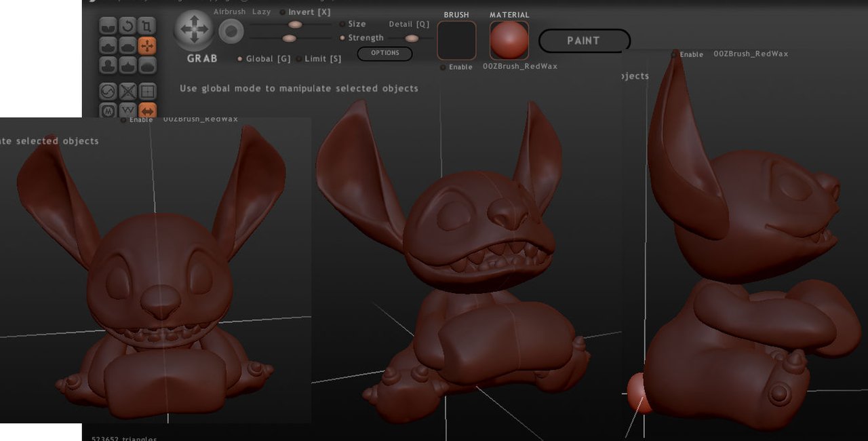Click the round brush preview circle
This screenshot has height=441, width=868.
tap(231, 31)
